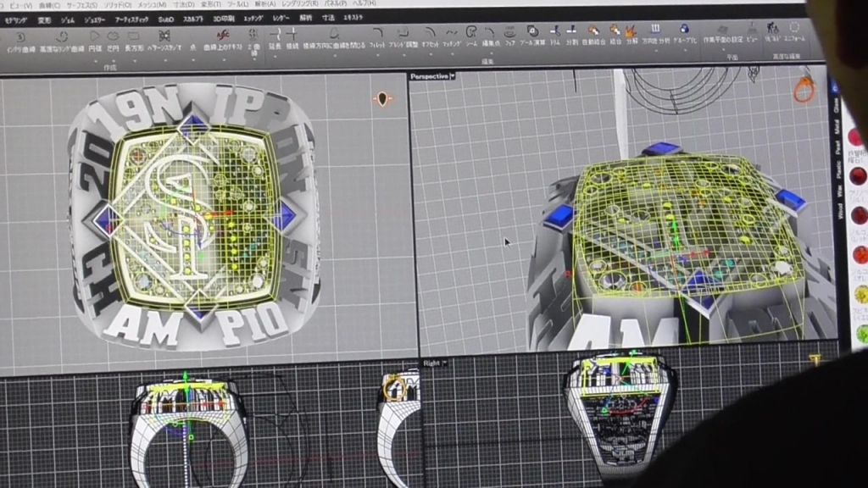Switch to the レンダー render ribbon tab
Viewport: 868px width, 488px height.
click(x=281, y=19)
